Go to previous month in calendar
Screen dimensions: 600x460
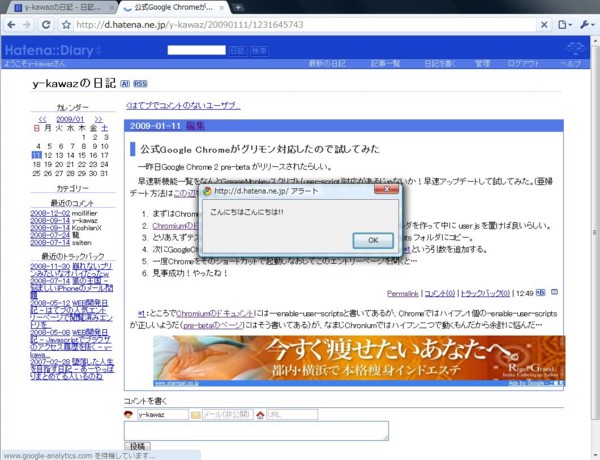[x=42, y=119]
